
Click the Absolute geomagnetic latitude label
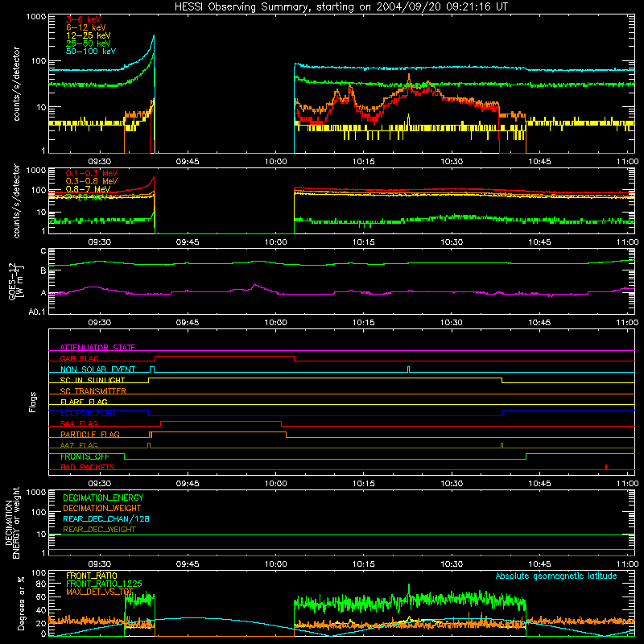556,576
